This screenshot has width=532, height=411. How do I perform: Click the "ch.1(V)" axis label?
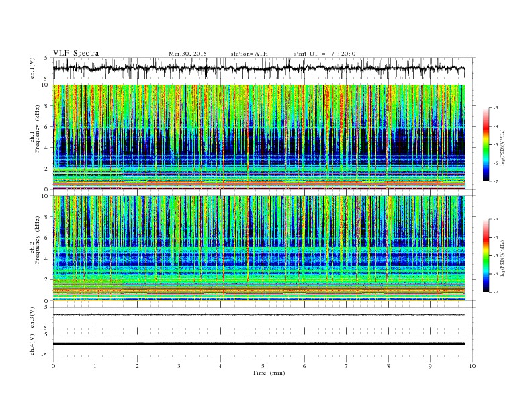pos(32,68)
